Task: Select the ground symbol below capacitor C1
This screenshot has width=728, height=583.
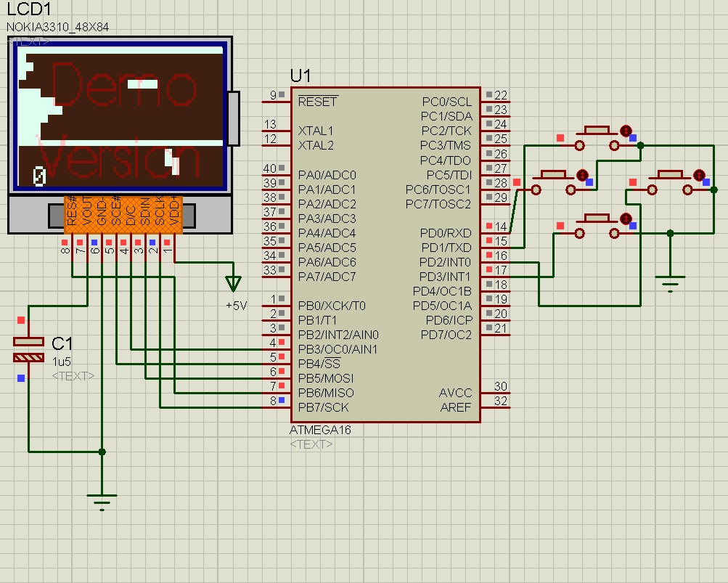Action: click(102, 502)
